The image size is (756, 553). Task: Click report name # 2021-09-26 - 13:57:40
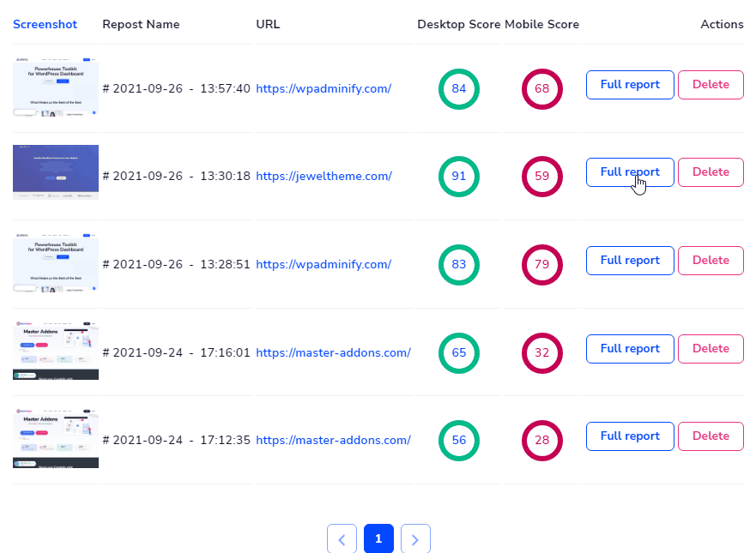(x=177, y=88)
